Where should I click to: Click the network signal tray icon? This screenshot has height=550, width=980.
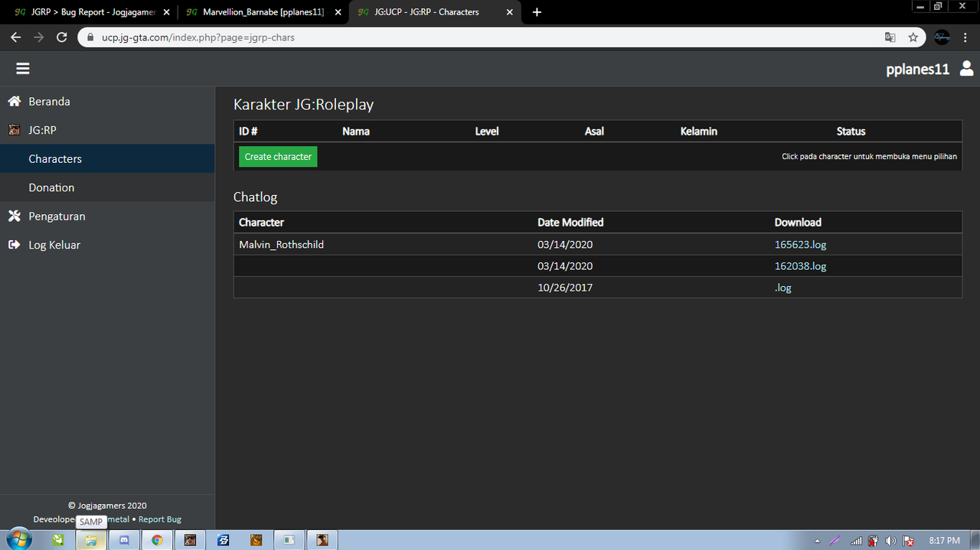(x=856, y=540)
